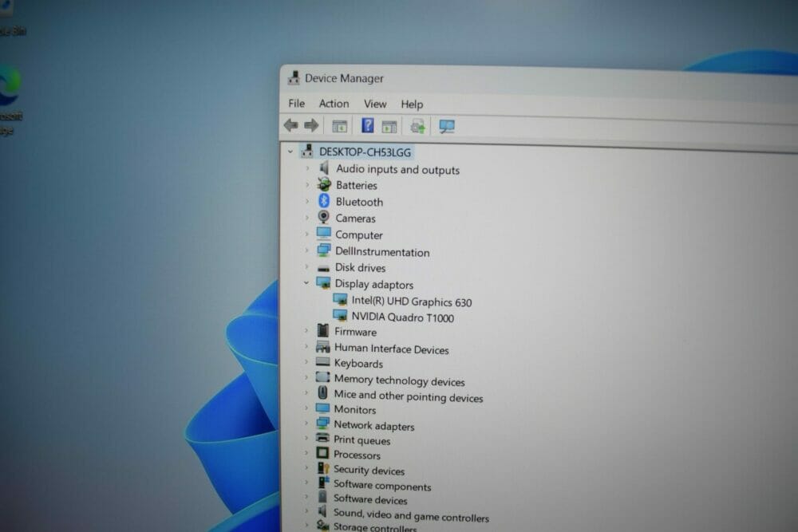The width and height of the screenshot is (798, 532).
Task: Select the Human Interface Devices label
Action: (391, 349)
